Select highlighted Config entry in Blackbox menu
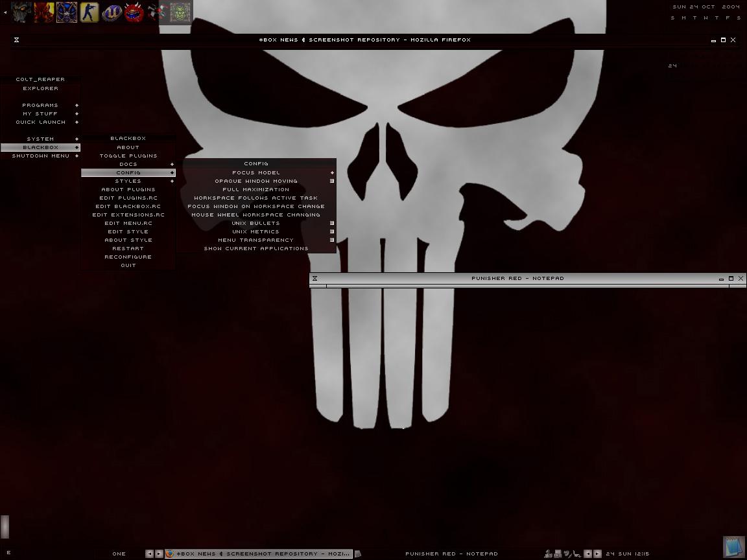The height and width of the screenshot is (560, 747). (x=128, y=173)
